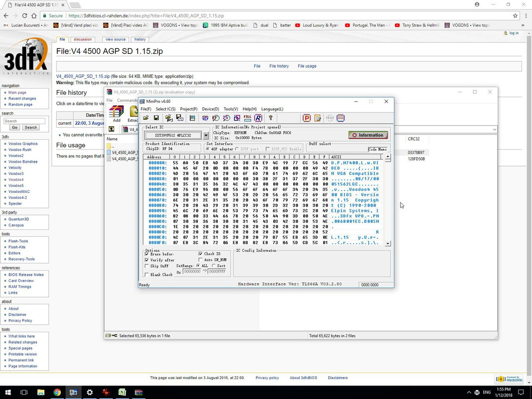Click the Save Project icon in MiniPro
532x399 pixels.
[x=180, y=118]
